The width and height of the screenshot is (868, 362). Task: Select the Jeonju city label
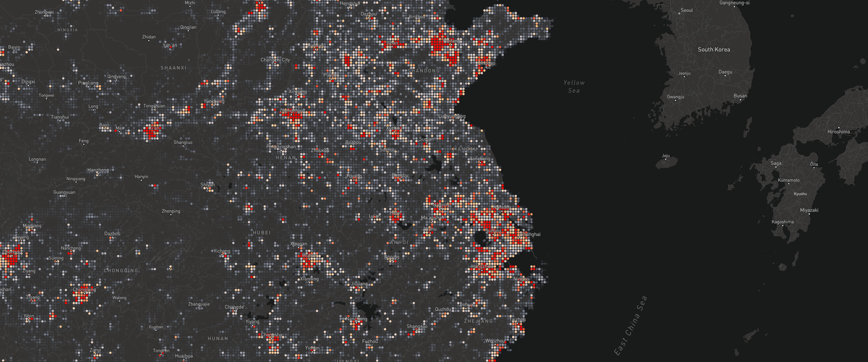[684, 73]
